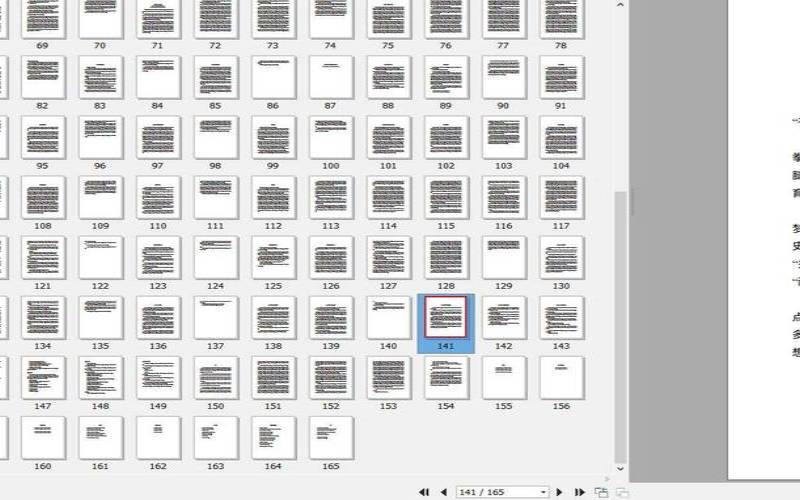Image resolution: width=800 pixels, height=500 pixels.
Task: Click the go-to-previous-view icon
Action: pyautogui.click(x=601, y=492)
